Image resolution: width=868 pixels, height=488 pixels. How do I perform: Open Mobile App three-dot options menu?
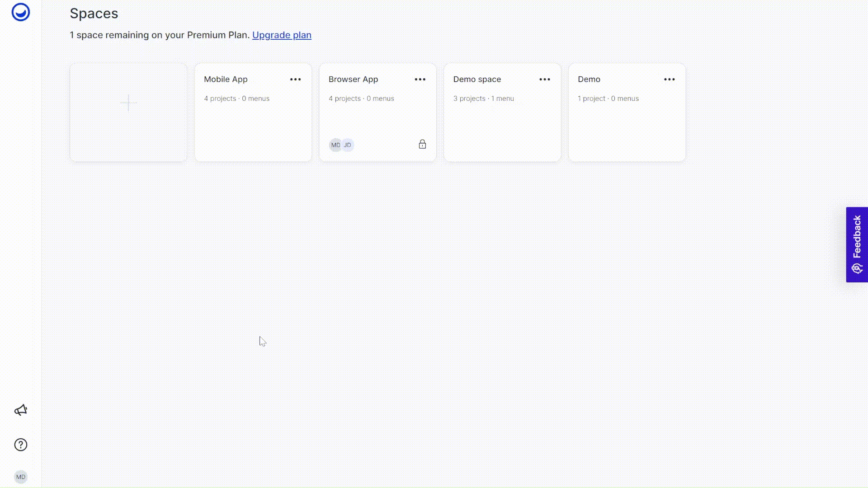(x=295, y=79)
